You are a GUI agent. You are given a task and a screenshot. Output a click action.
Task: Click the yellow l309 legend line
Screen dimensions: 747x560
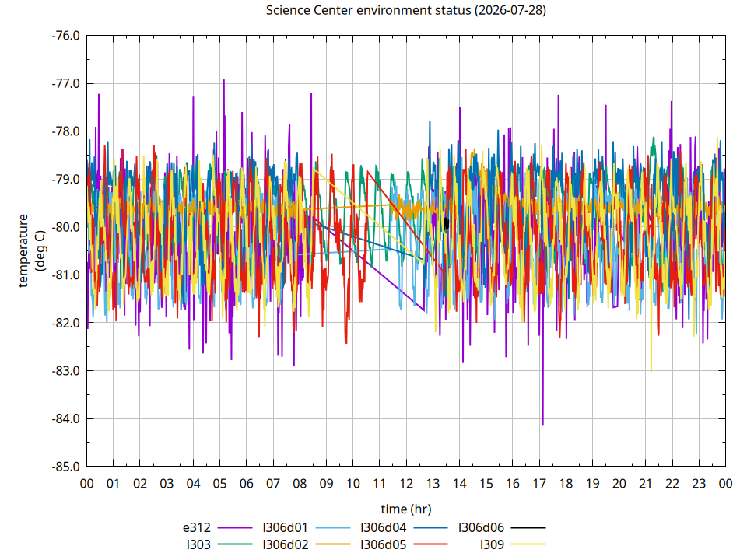pos(528,544)
